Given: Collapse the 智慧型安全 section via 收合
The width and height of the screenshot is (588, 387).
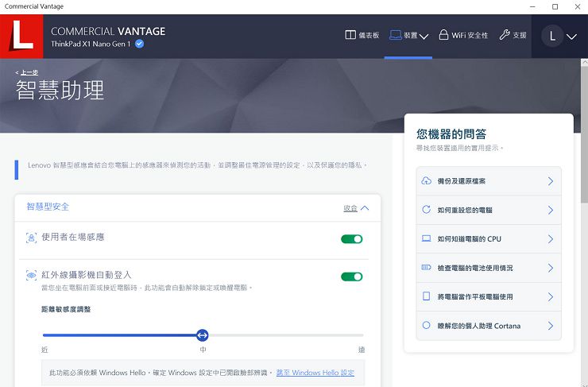Looking at the screenshot, I should tap(356, 208).
